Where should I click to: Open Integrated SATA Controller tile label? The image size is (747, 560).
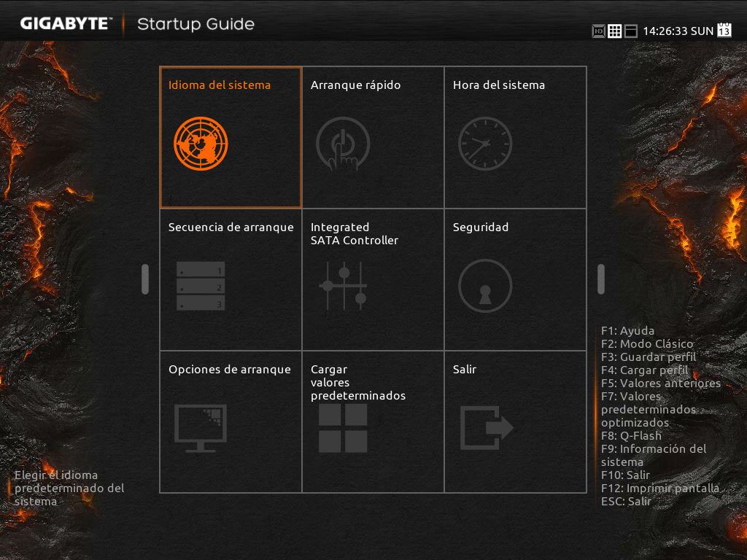(x=355, y=234)
